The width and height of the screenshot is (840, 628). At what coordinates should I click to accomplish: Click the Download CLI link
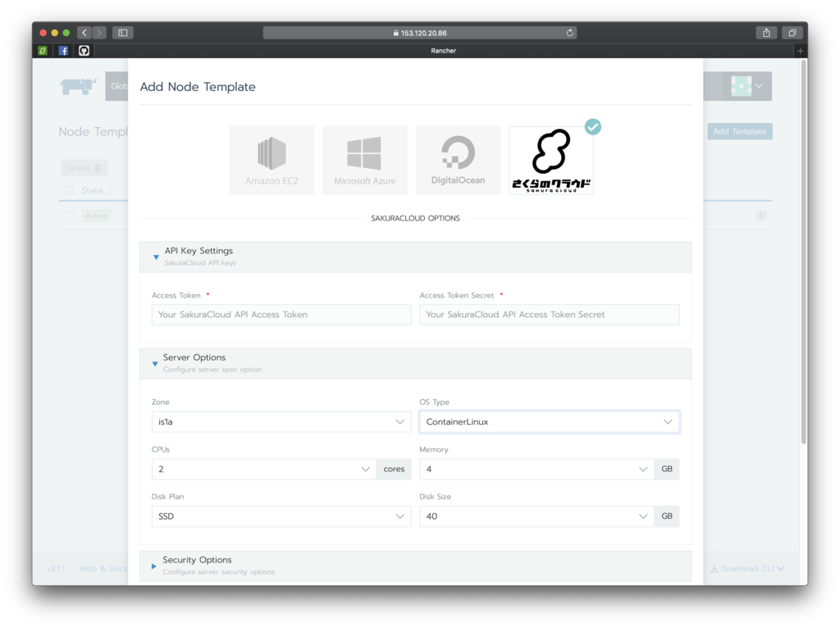746,569
